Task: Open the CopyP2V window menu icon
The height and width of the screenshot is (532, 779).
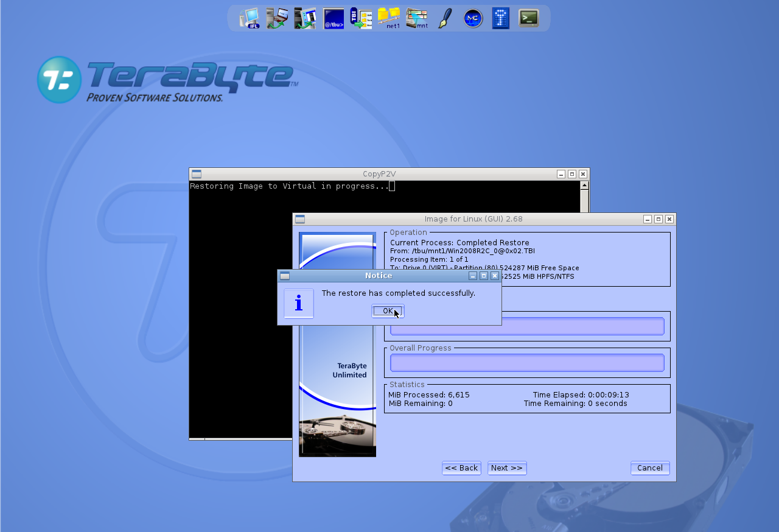Action: 197,174
